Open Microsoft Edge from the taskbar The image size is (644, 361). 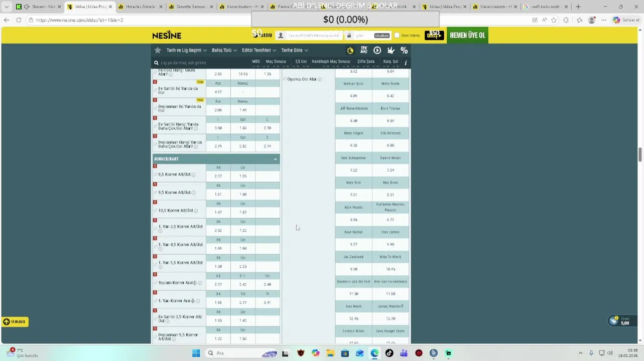pyautogui.click(x=374, y=353)
